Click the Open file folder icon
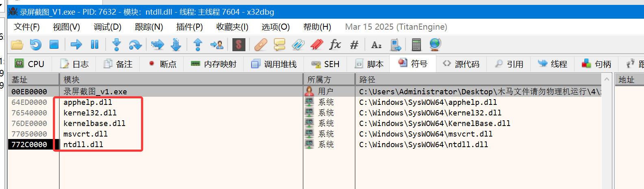The width and height of the screenshot is (644, 189). click(17, 44)
